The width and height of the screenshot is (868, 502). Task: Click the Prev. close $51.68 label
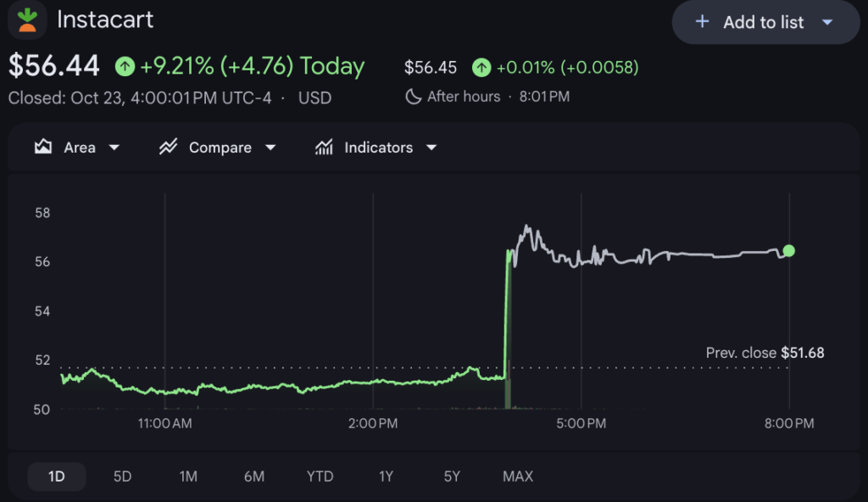pyautogui.click(x=765, y=353)
